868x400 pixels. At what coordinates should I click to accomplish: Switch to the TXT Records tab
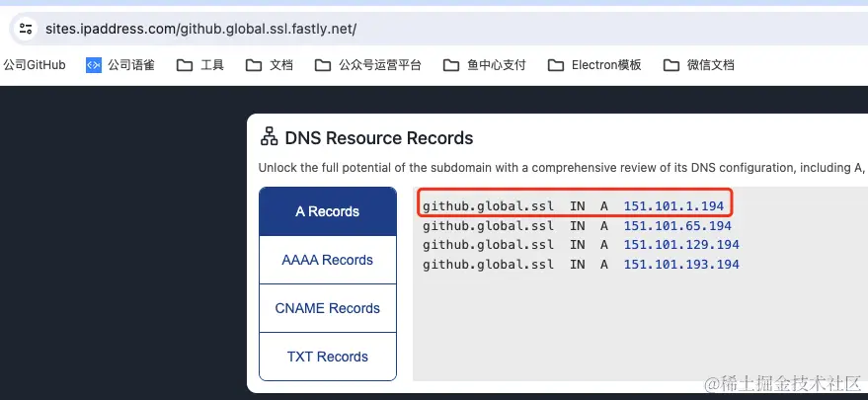tap(328, 357)
